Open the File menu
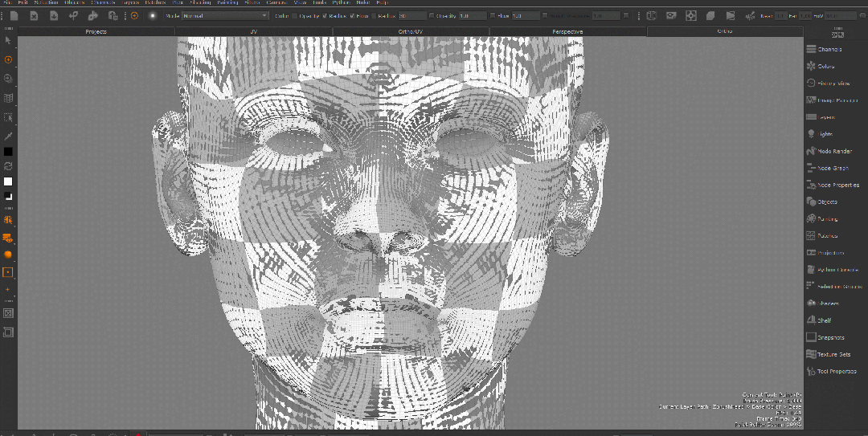The height and width of the screenshot is (436, 868). pyautogui.click(x=8, y=2)
